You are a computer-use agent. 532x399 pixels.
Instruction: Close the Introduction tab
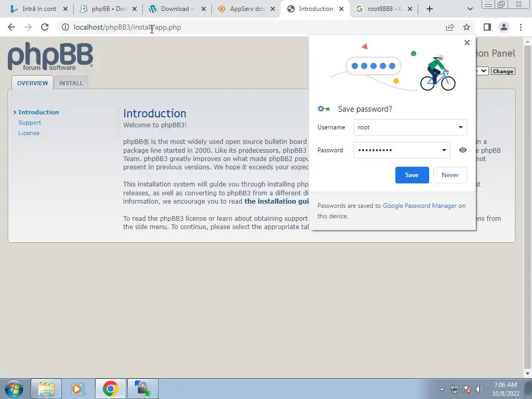point(342,9)
